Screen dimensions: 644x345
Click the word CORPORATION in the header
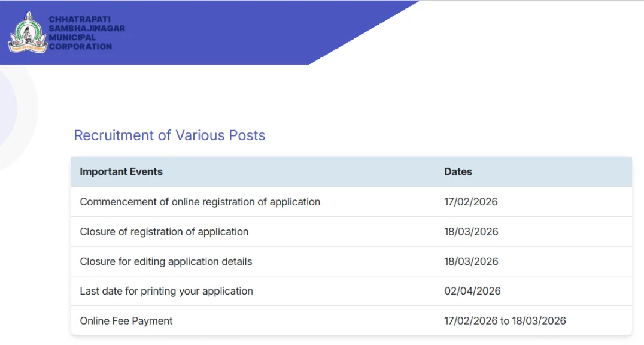(80, 47)
